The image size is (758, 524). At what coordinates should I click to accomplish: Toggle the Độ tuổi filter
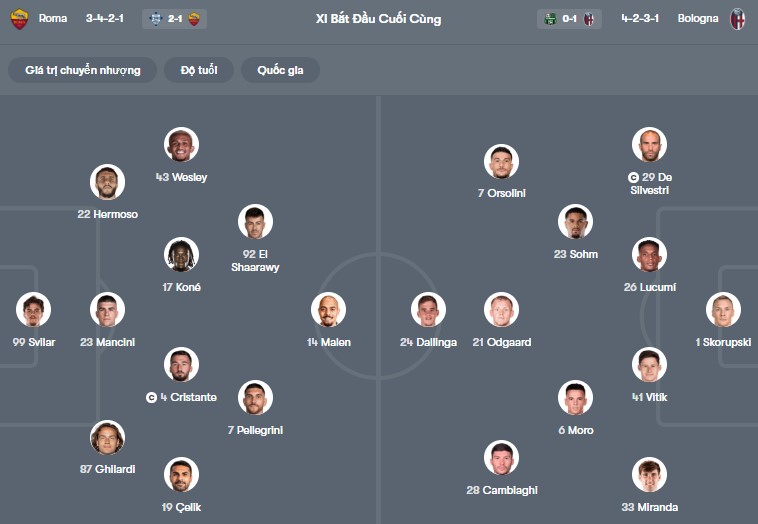pos(207,70)
